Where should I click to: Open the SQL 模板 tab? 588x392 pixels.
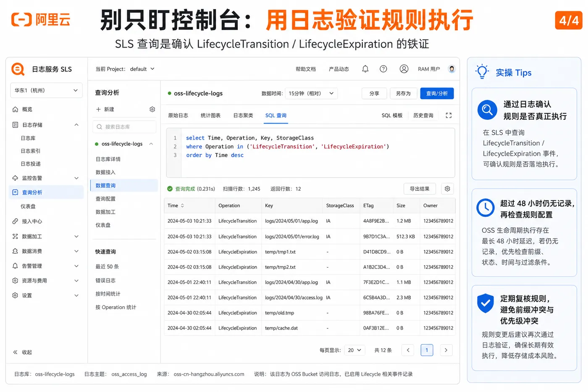click(392, 116)
